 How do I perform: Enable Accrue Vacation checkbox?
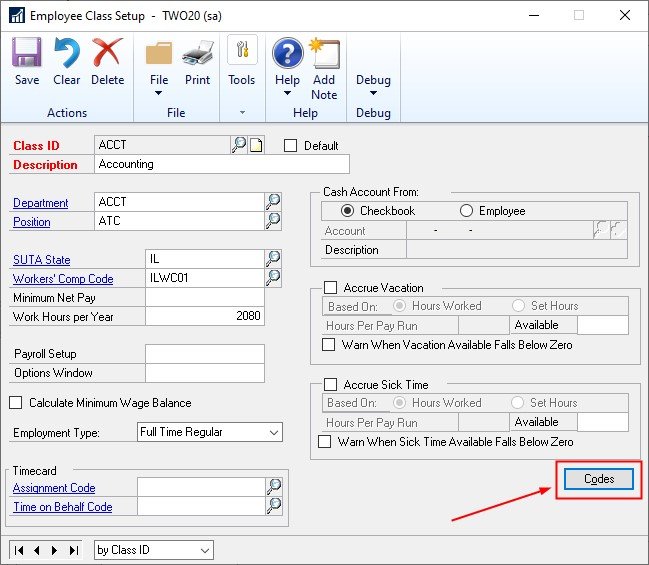[x=330, y=287]
